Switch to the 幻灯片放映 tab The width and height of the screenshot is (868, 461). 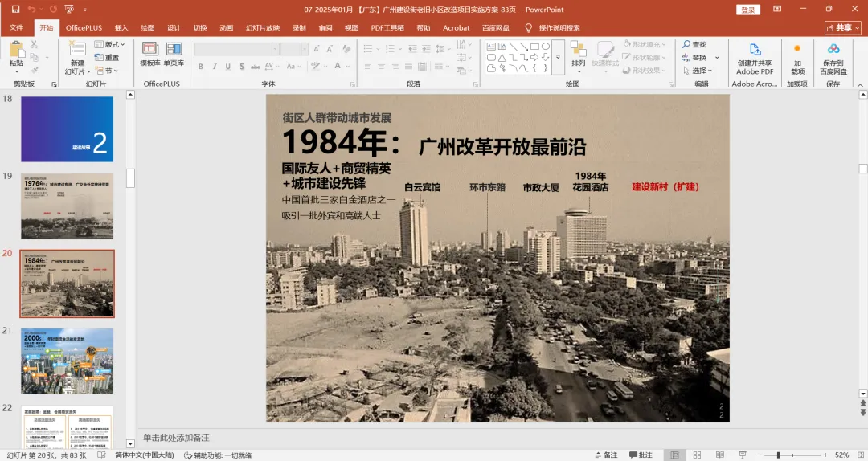click(261, 27)
